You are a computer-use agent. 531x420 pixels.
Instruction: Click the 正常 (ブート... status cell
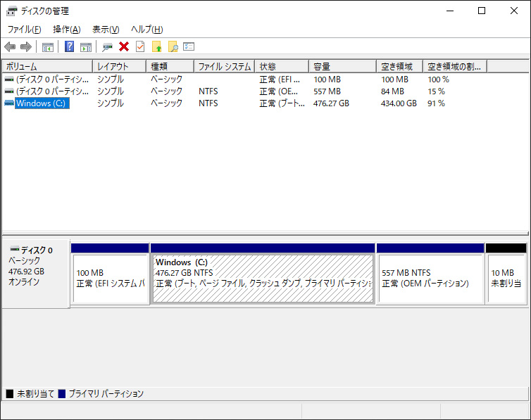tap(282, 103)
